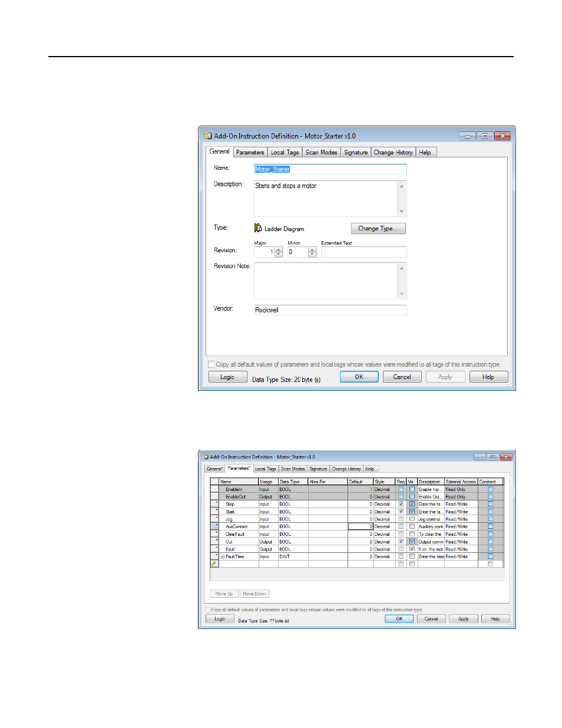Open Logic from the Parameters-grid dialog
This screenshot has width=562, height=728.
pyautogui.click(x=220, y=618)
